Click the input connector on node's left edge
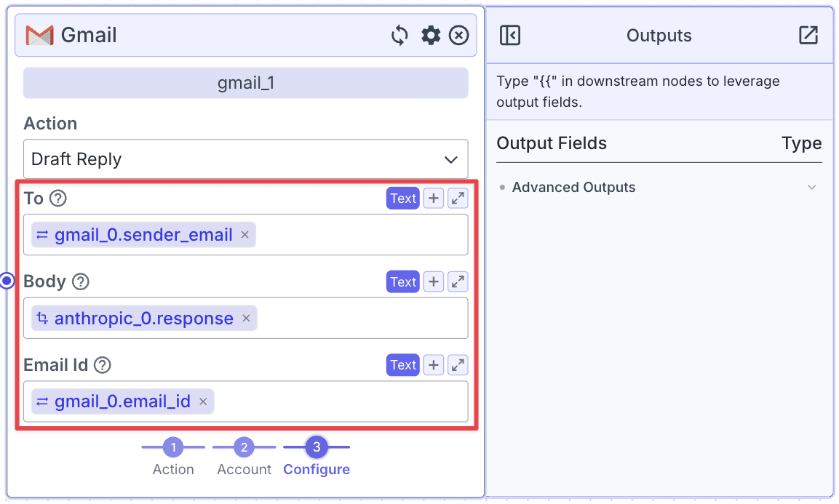Viewport: 839px width, 504px height. coord(7,280)
